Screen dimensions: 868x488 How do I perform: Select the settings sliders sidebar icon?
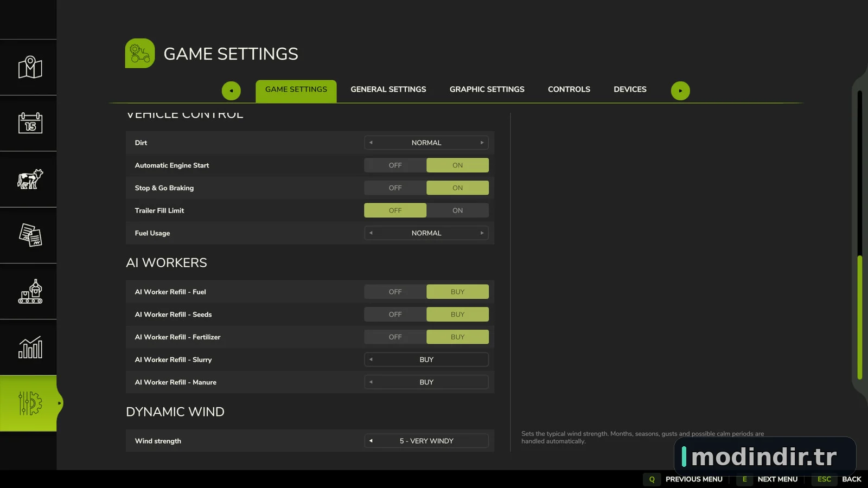(x=30, y=403)
